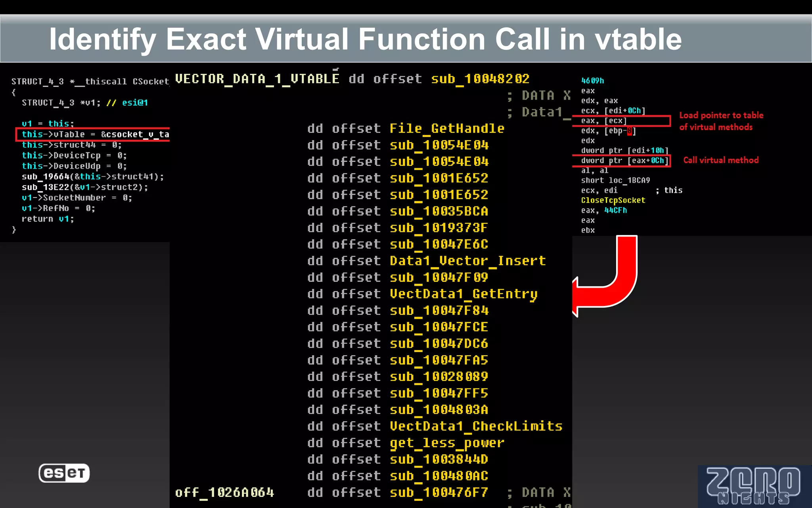Click the 'Call virtual method' annotation text

click(x=721, y=160)
